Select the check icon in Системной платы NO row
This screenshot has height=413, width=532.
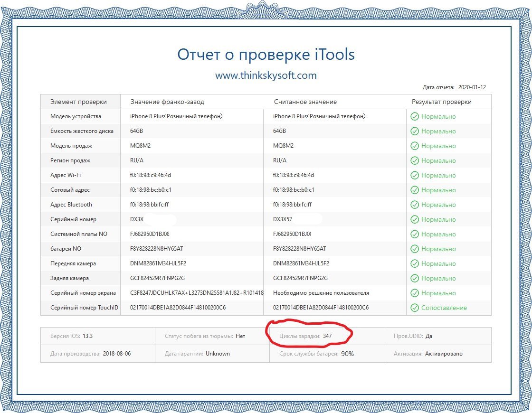(x=415, y=235)
